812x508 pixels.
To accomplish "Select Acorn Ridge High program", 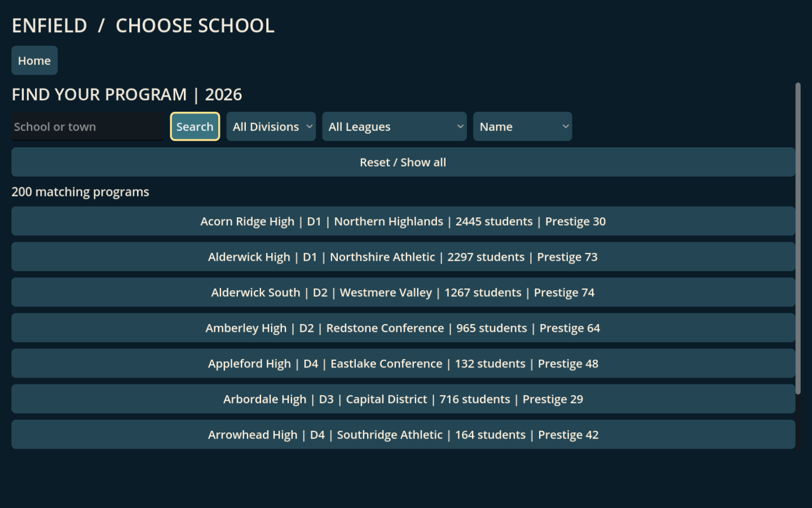I will point(403,221).
